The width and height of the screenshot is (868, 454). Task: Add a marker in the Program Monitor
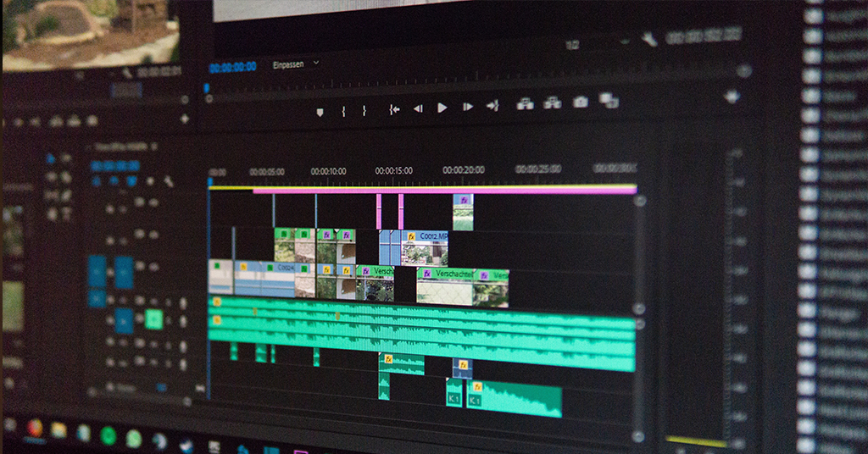click(320, 113)
